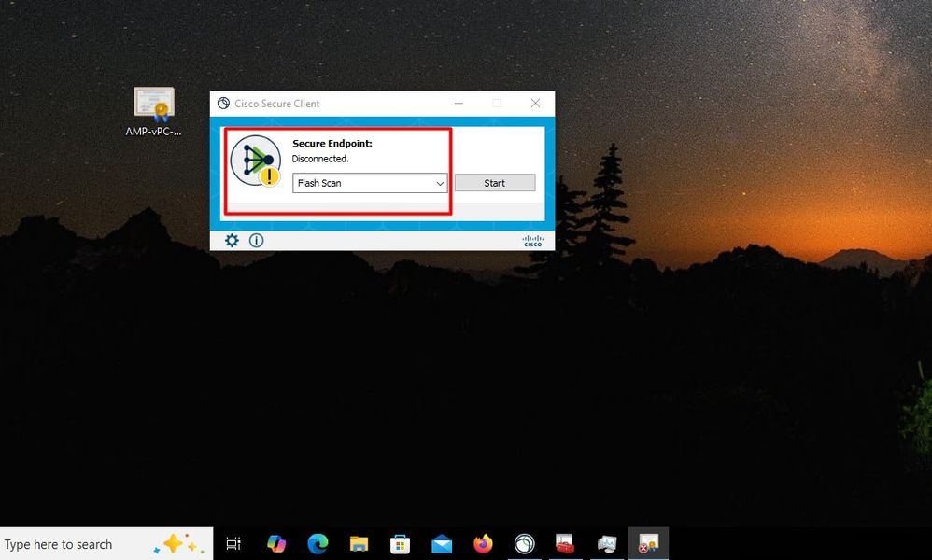The height and width of the screenshot is (560, 932).
Task: Open File Explorer from the taskbar
Action: 359,543
